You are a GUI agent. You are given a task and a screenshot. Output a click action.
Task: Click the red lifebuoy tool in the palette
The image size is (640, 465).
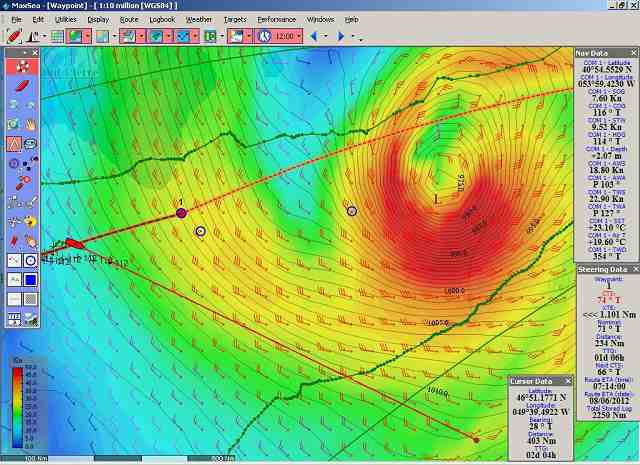21,66
